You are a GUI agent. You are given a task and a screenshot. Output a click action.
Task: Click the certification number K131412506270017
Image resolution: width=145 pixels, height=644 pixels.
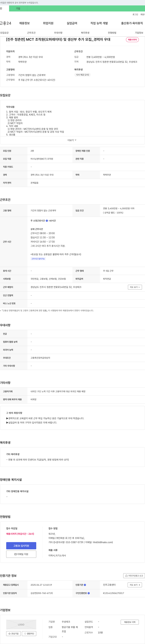pos(113,593)
